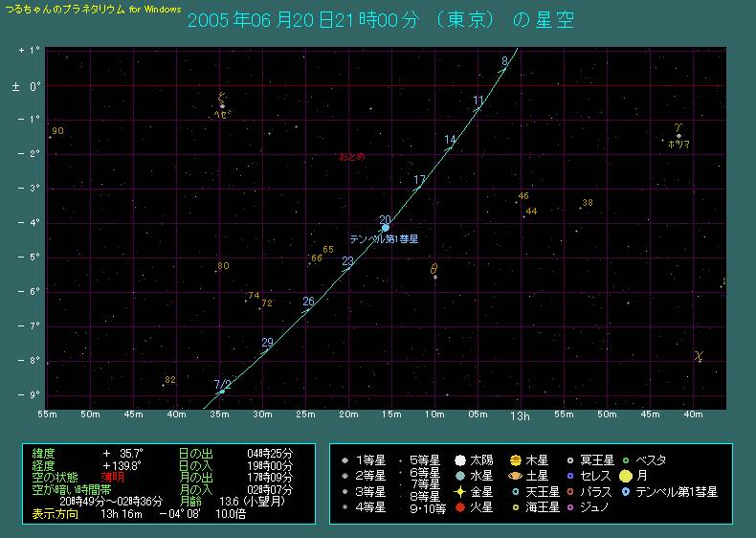The image size is (756, 538).
Task: Click the テンペル第1彗星 label on the chart
Action: pyautogui.click(x=383, y=239)
